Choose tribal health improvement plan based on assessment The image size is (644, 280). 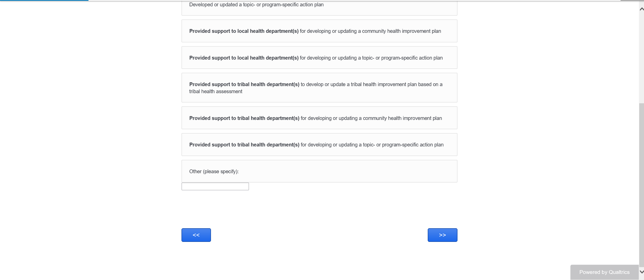tap(319, 88)
